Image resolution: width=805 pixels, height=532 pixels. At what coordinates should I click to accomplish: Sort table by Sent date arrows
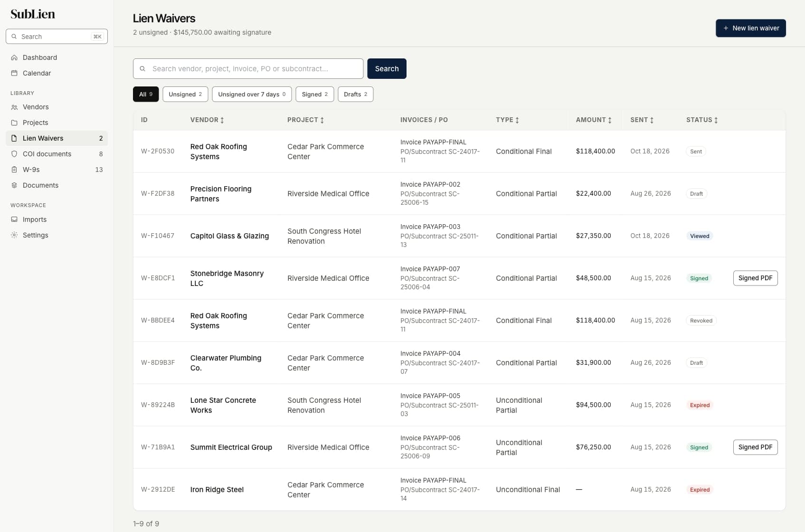click(652, 120)
